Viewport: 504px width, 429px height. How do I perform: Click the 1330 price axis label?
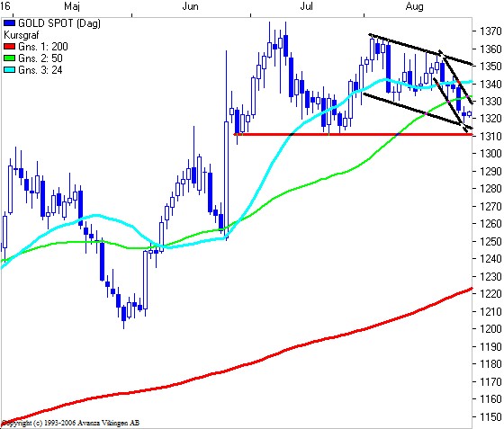[490, 101]
